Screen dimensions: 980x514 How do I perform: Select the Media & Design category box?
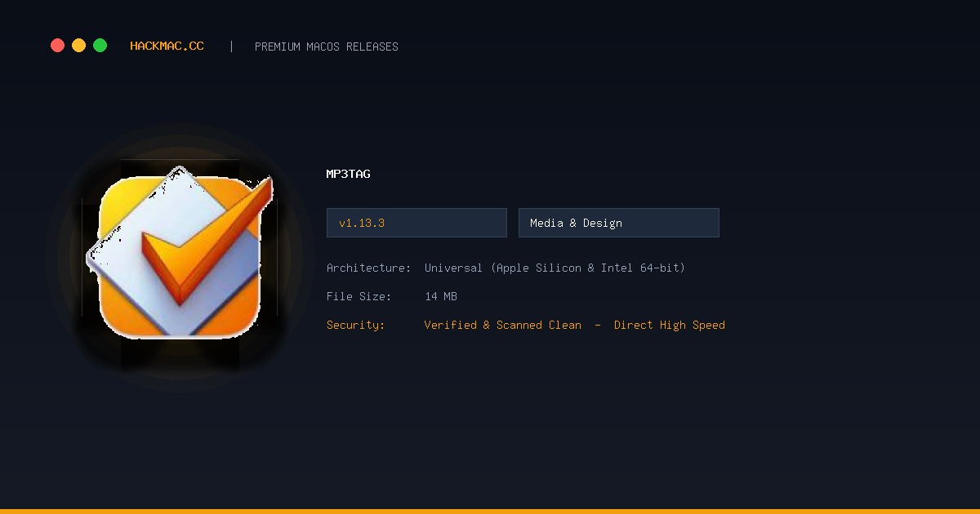point(619,223)
